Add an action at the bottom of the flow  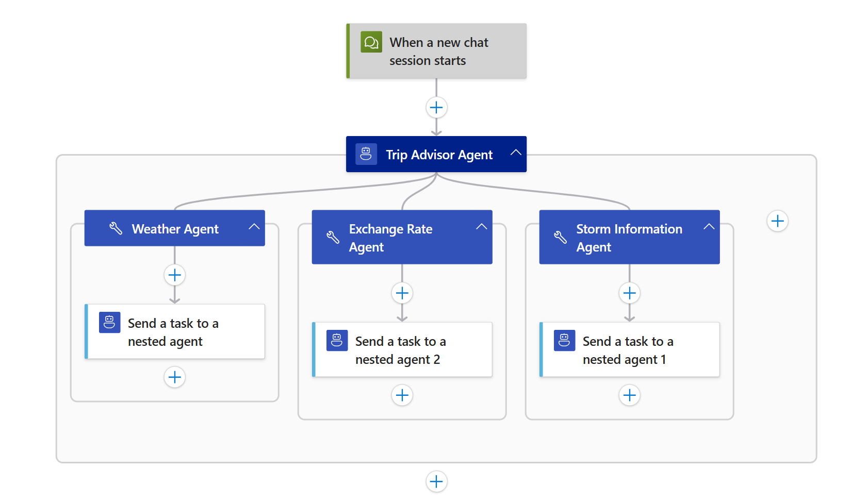point(436,481)
